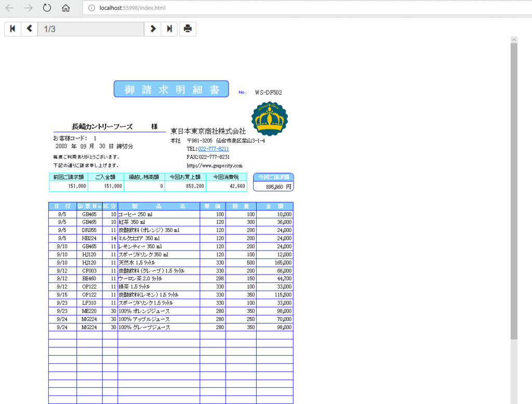Select product コーヒー 250 ml
The image size is (532, 404).
click(136, 214)
